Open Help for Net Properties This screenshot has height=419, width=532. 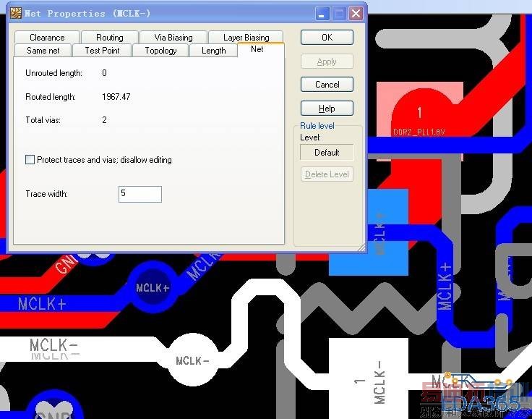pos(327,109)
